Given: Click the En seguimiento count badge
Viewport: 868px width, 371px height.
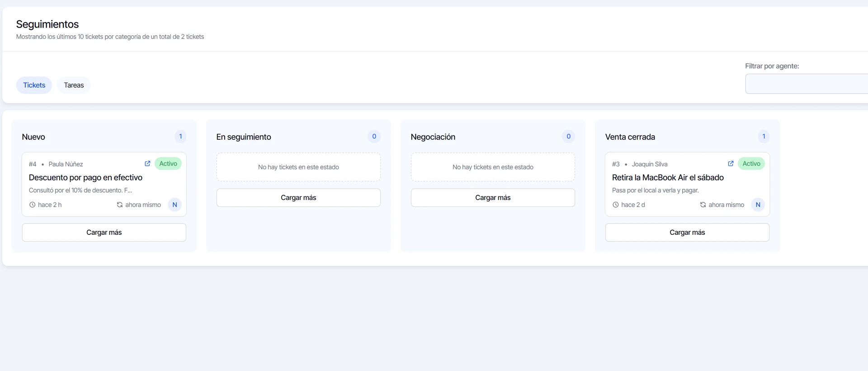Looking at the screenshot, I should pos(374,137).
